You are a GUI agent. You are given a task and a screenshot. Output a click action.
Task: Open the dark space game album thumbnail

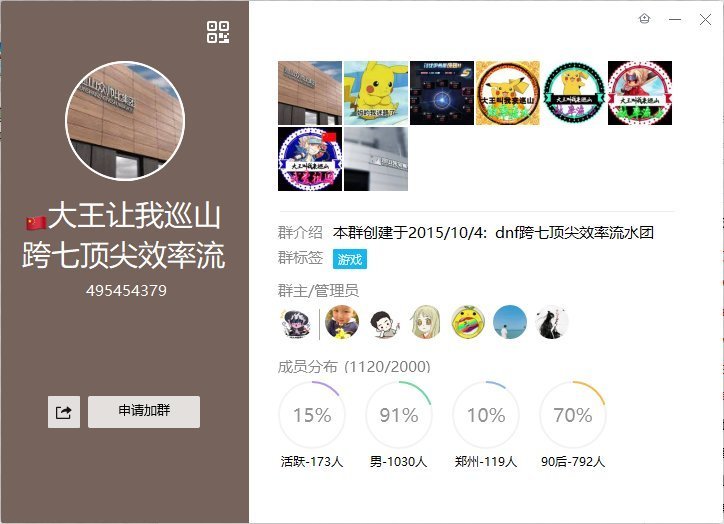[x=442, y=93]
